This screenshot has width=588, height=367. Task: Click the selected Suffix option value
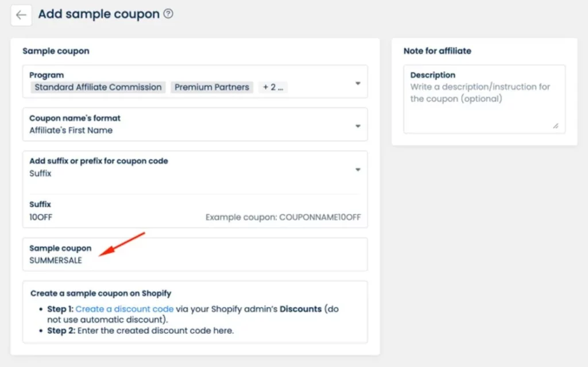(x=40, y=173)
